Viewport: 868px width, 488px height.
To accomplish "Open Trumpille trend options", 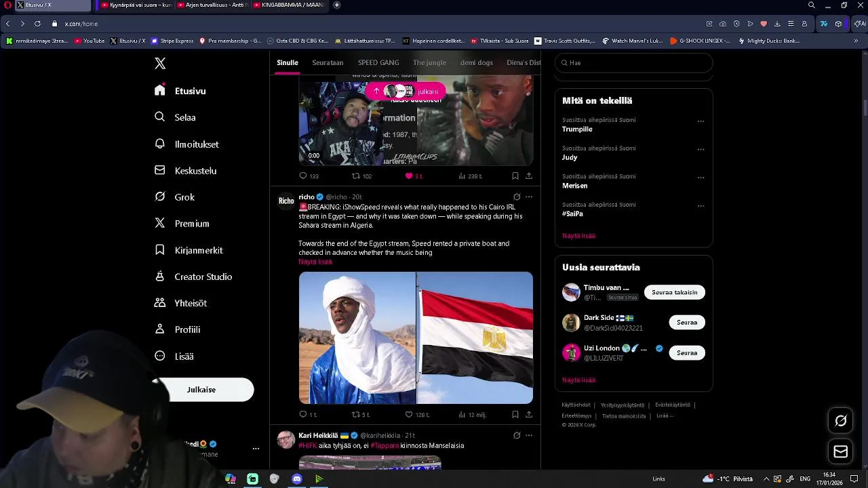I will [701, 121].
